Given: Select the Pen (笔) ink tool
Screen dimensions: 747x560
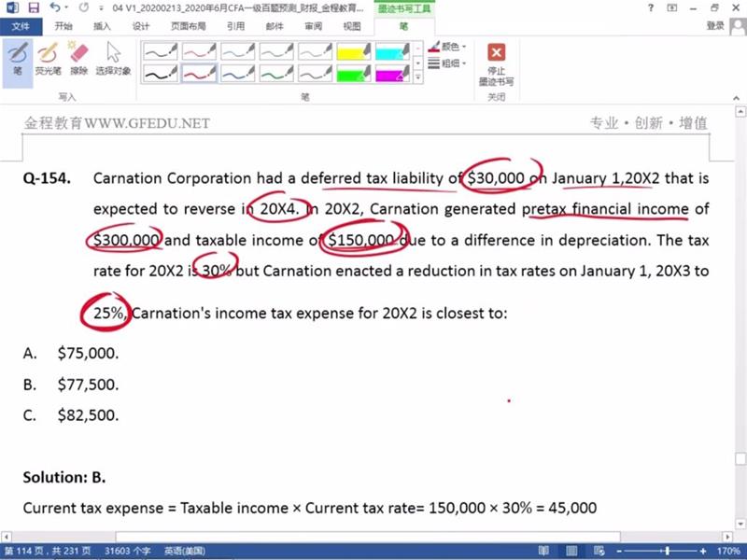Looking at the screenshot, I should (18, 59).
